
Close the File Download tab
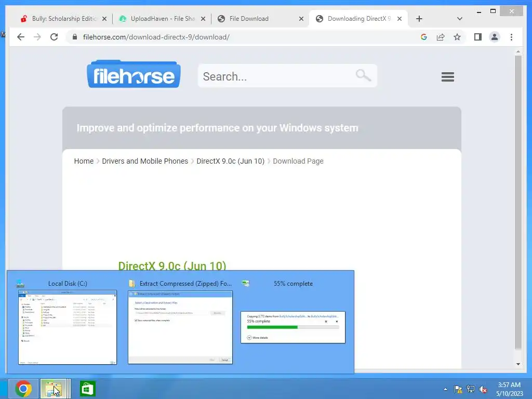click(x=301, y=19)
